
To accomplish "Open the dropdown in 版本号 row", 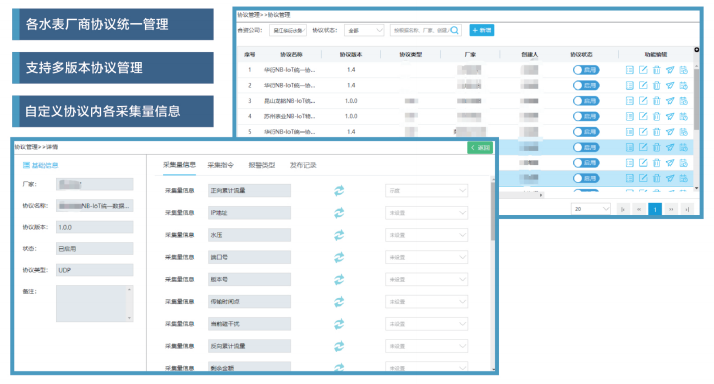I will point(426,279).
